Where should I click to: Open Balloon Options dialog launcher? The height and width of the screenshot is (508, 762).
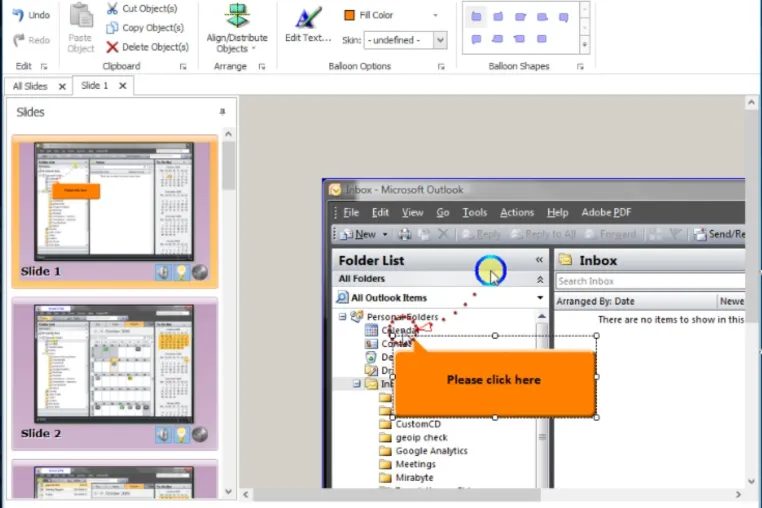(441, 67)
